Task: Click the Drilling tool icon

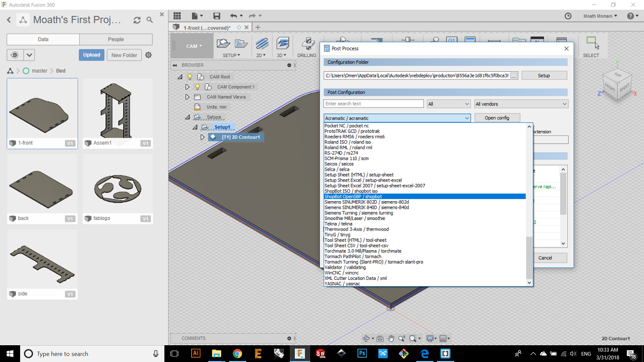Action: [307, 44]
